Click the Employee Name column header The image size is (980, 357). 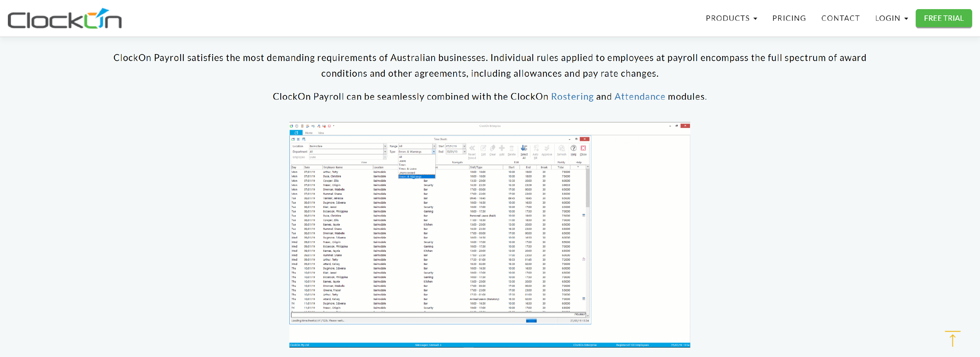pyautogui.click(x=347, y=167)
